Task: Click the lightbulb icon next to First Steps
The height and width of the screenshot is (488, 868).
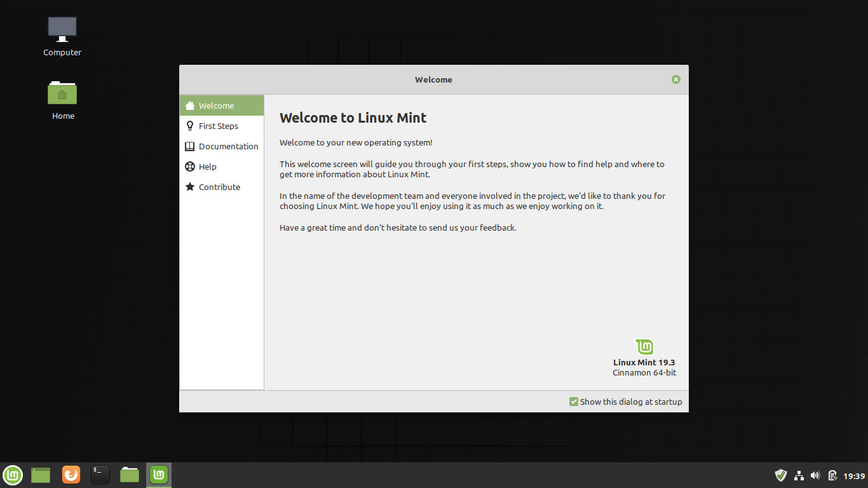Action: (x=190, y=126)
